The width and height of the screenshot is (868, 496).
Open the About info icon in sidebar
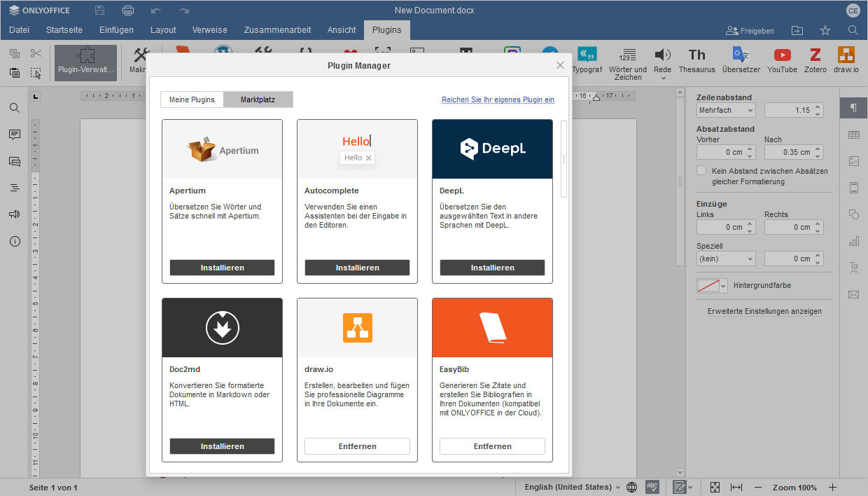click(x=15, y=241)
